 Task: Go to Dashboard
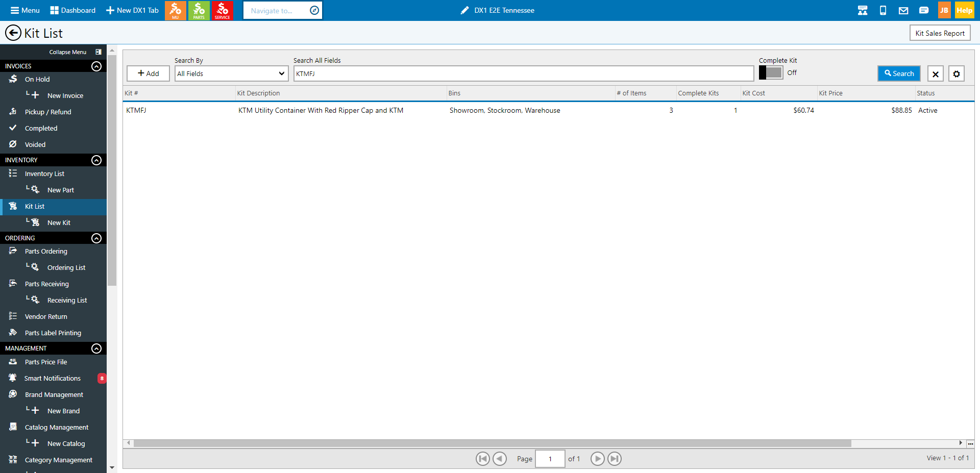pos(73,10)
